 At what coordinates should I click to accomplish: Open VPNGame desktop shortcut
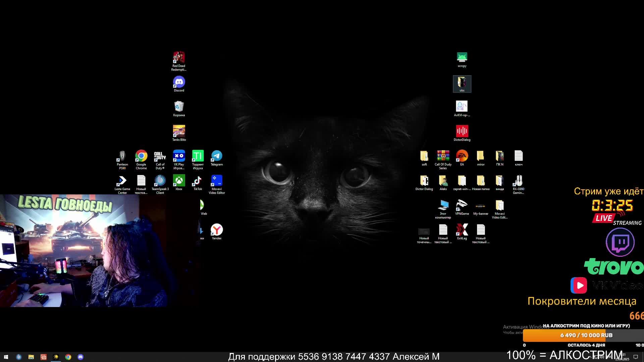462,205
